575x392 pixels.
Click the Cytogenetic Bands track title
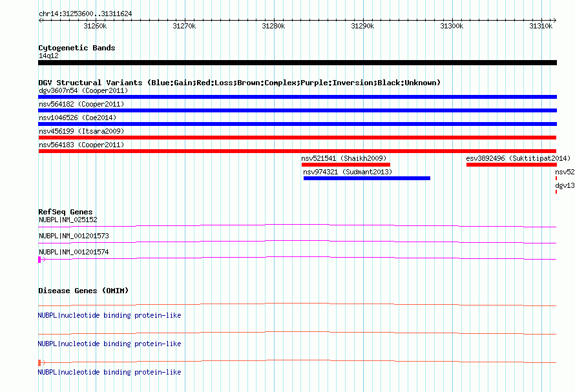point(77,48)
